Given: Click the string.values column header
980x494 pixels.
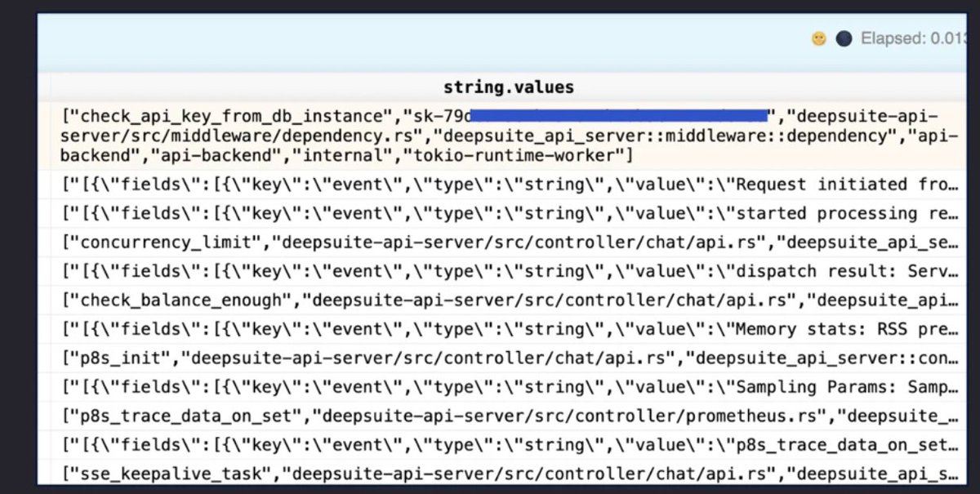Looking at the screenshot, I should click(508, 87).
